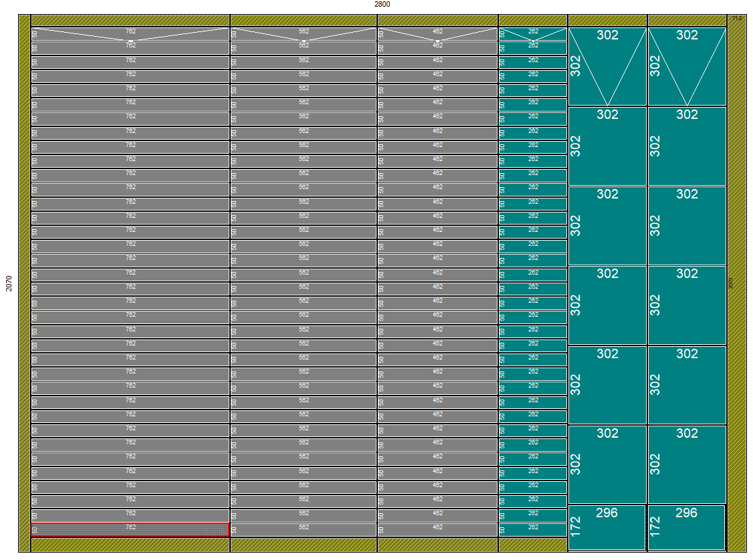
Task: Click the 2800 sheet width label
Action: 382,4
